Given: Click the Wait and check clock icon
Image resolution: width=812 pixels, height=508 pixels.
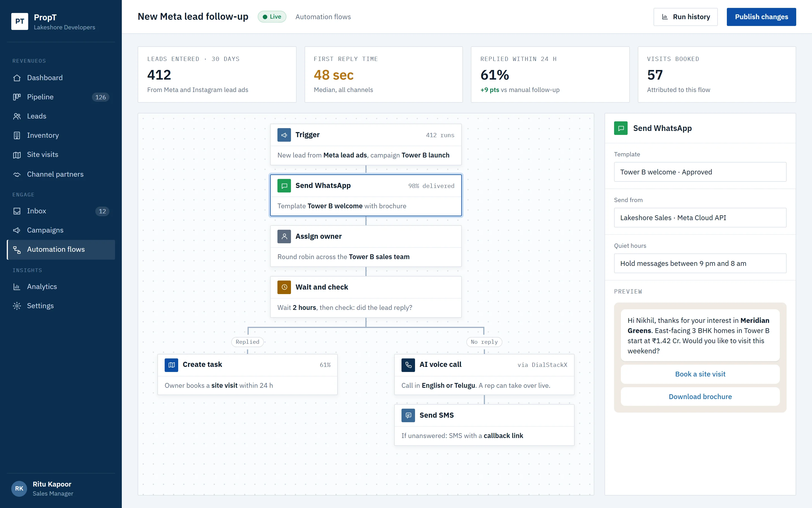Looking at the screenshot, I should click(x=284, y=287).
